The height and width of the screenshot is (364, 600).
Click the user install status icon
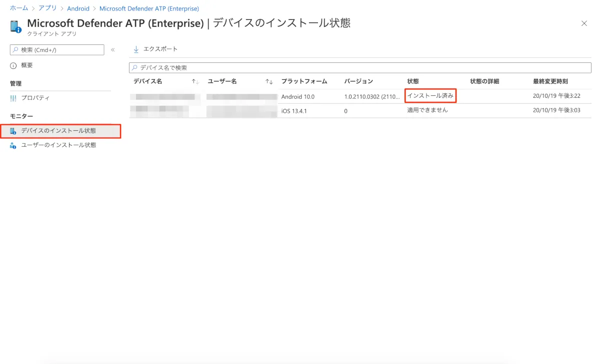(13, 145)
